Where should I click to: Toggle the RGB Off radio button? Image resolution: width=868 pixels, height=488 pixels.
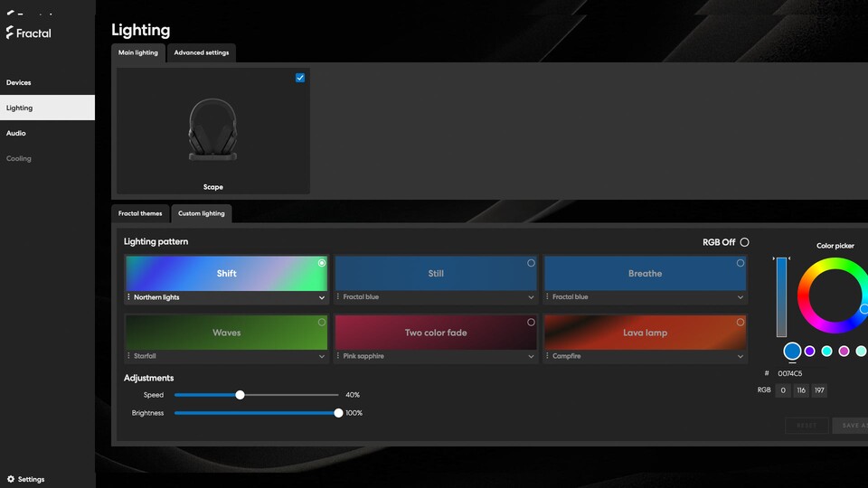click(744, 242)
